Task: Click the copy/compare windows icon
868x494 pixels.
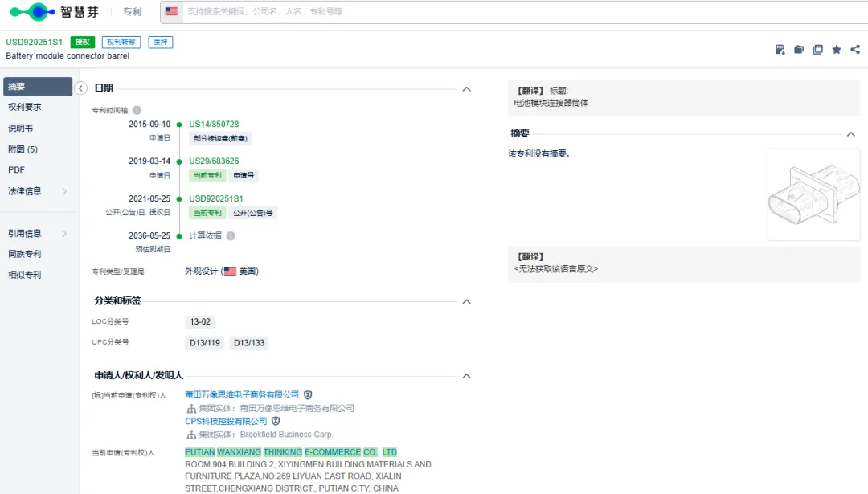Action: click(x=817, y=50)
